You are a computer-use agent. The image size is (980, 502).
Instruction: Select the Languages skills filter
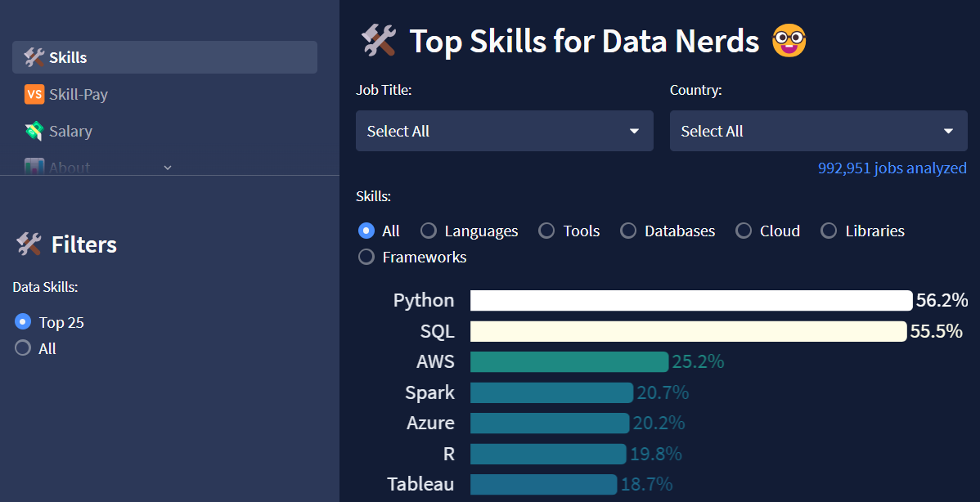(428, 231)
